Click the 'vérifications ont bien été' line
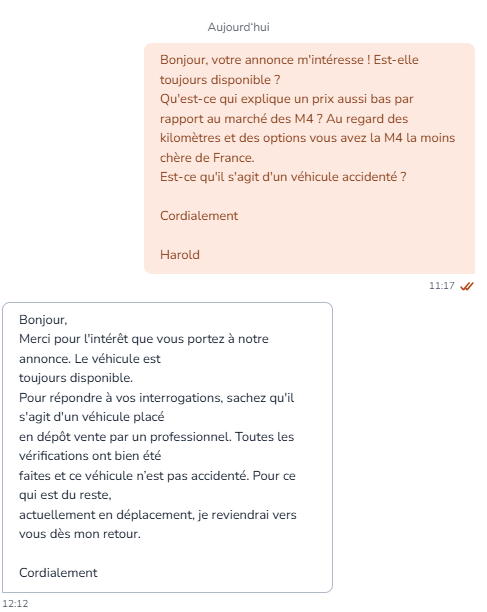 click(x=90, y=456)
